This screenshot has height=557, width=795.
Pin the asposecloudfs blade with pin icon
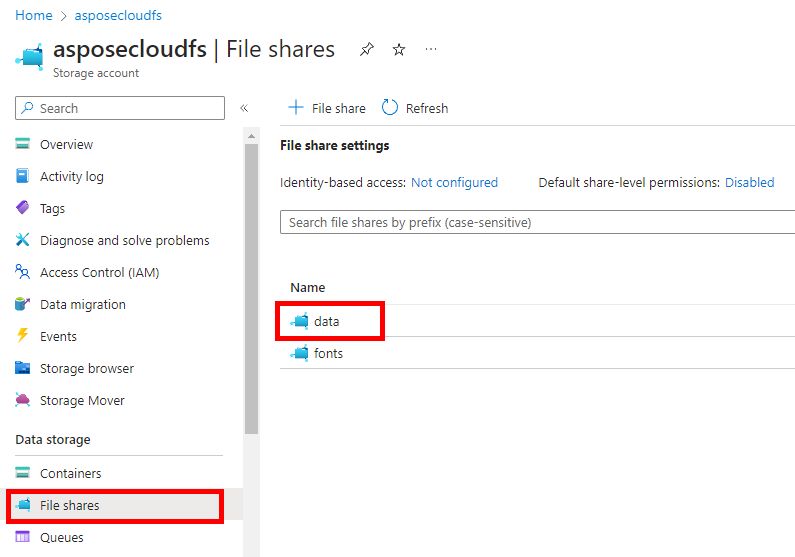point(367,49)
